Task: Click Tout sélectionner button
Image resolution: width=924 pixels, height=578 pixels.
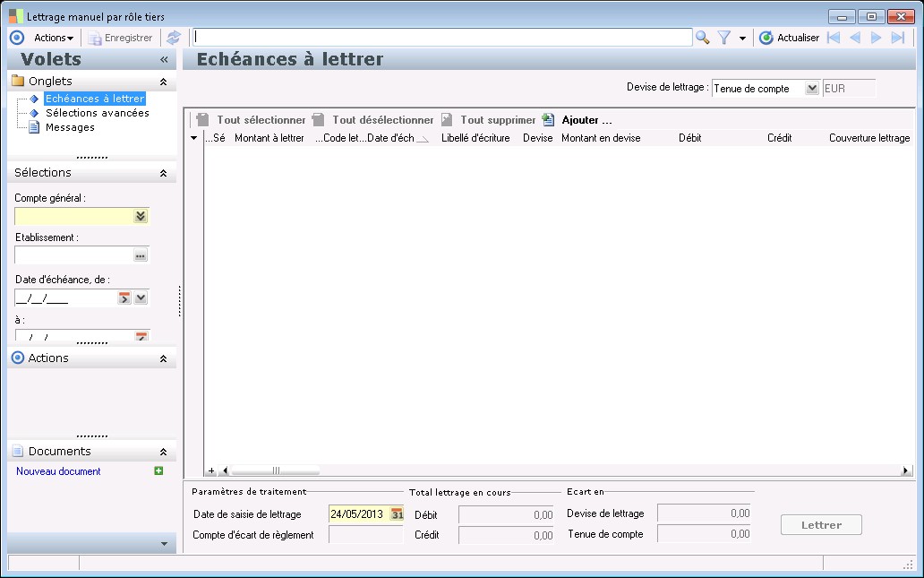Action: pos(251,120)
